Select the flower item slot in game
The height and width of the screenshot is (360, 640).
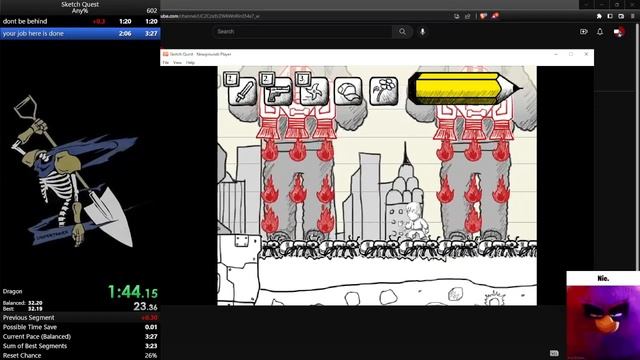[384, 91]
